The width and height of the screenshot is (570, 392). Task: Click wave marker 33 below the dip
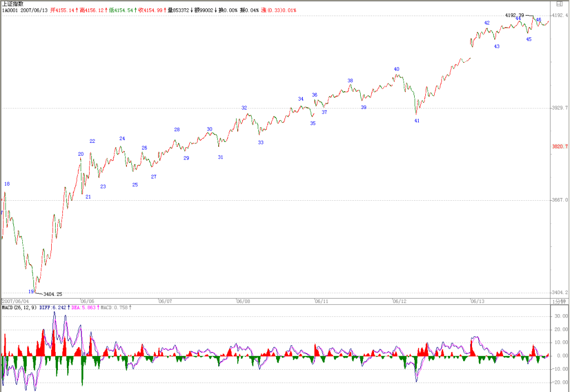(261, 143)
